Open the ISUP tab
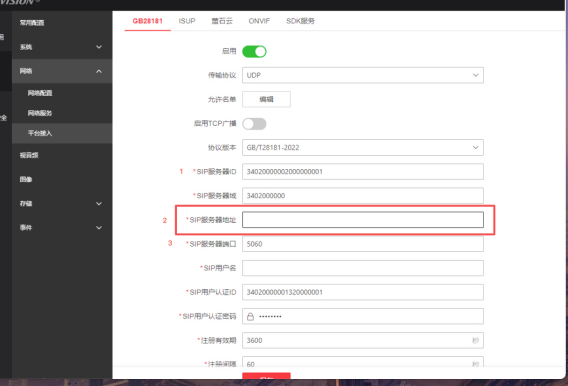 coord(187,21)
